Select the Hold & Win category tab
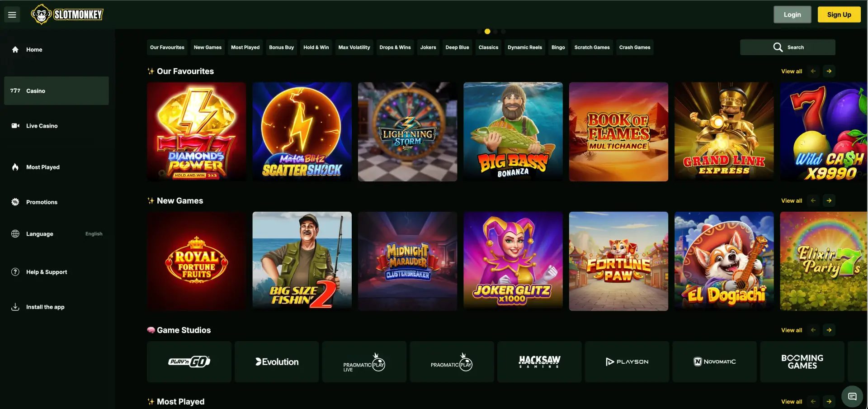 click(316, 48)
